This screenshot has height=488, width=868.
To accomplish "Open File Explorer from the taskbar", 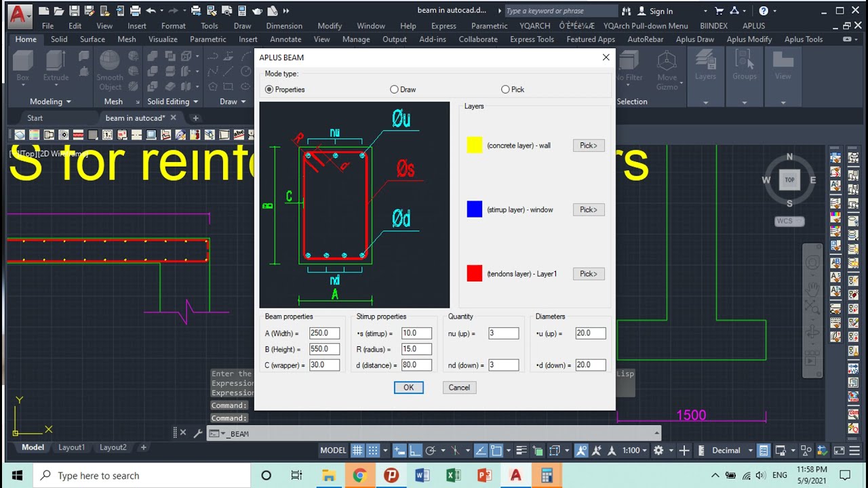I will pyautogui.click(x=328, y=475).
